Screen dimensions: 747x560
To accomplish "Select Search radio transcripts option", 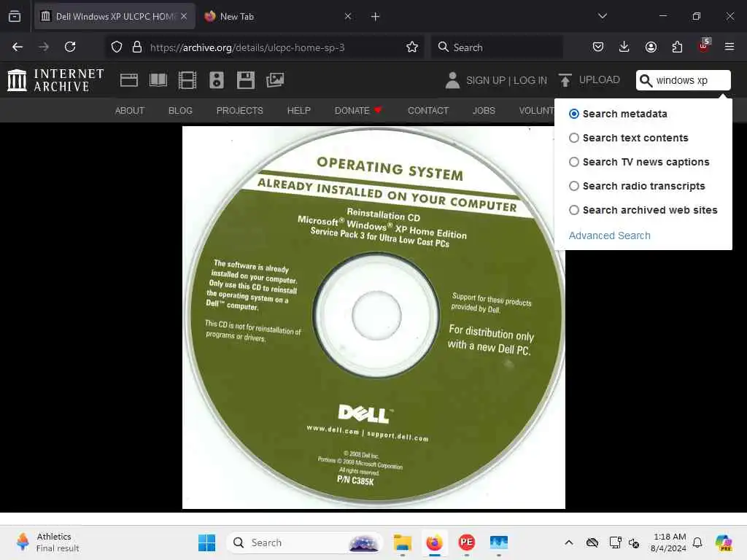I will (x=574, y=186).
